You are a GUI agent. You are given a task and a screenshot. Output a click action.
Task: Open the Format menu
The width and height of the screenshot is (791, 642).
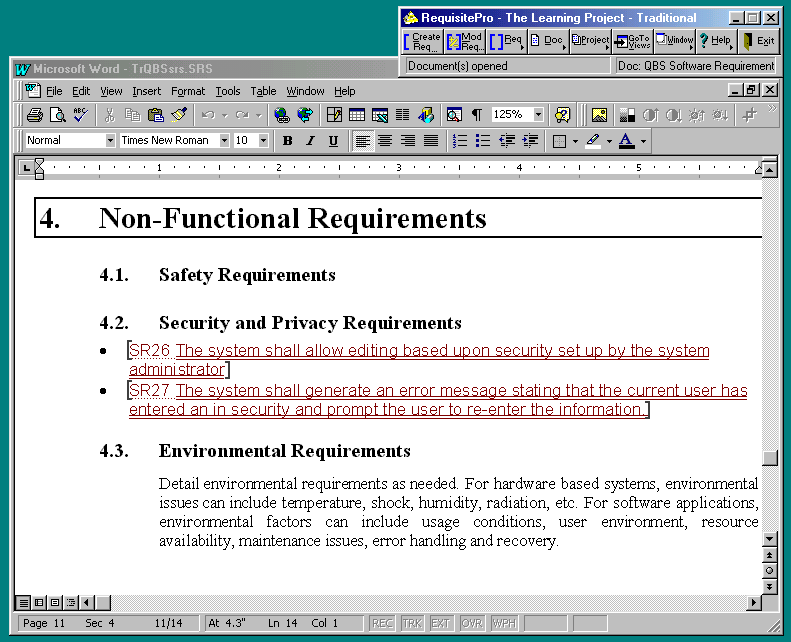pos(188,91)
